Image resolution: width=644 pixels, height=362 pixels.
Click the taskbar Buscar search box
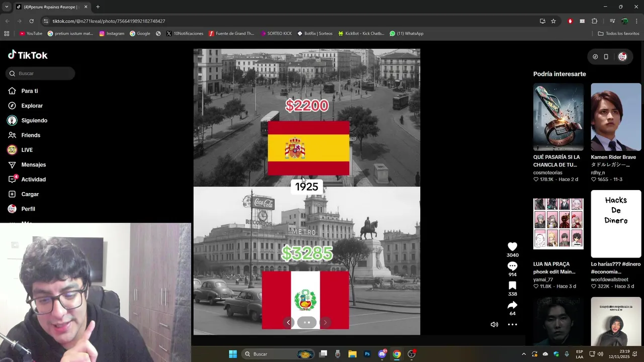(x=278, y=354)
